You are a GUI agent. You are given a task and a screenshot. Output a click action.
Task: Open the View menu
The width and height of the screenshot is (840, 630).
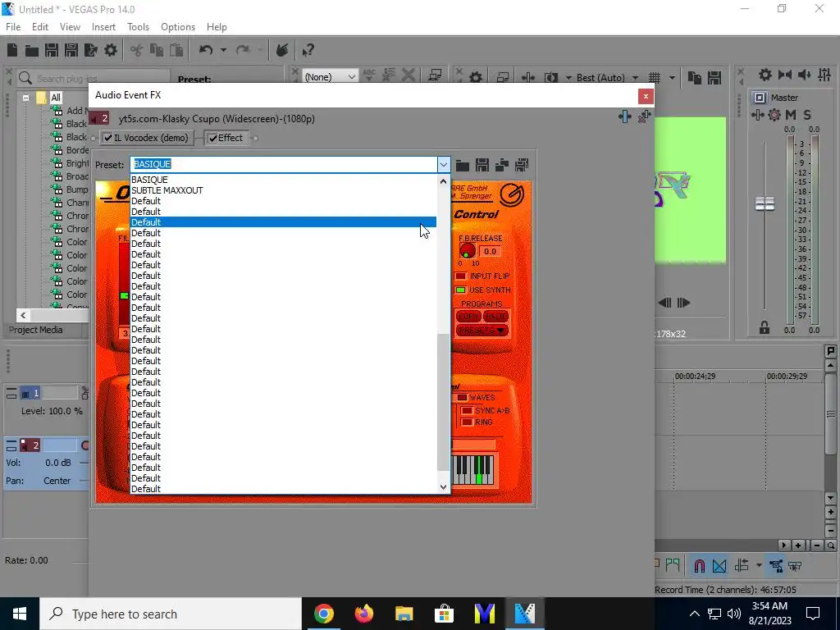(x=70, y=27)
